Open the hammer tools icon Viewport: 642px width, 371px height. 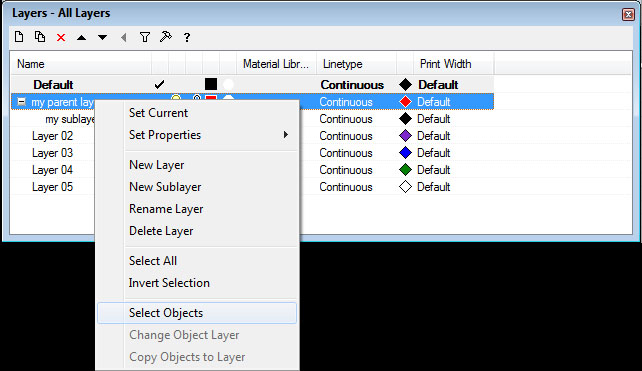(x=166, y=37)
